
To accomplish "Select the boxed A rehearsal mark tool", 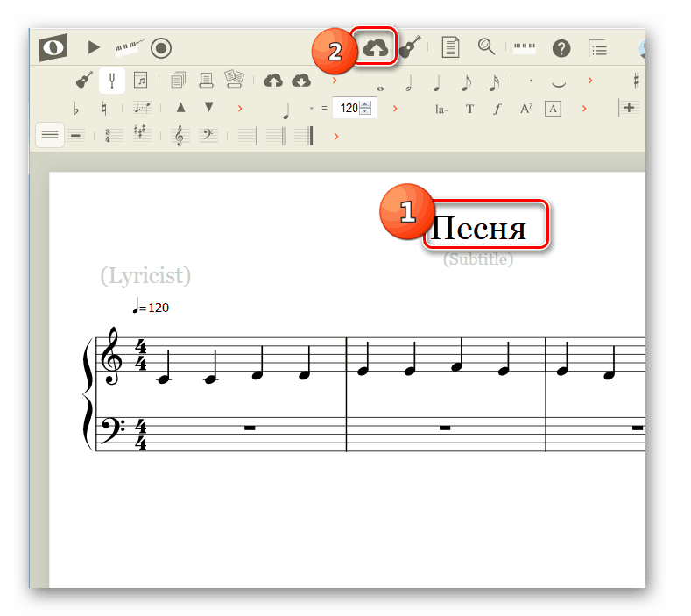I will coord(553,109).
